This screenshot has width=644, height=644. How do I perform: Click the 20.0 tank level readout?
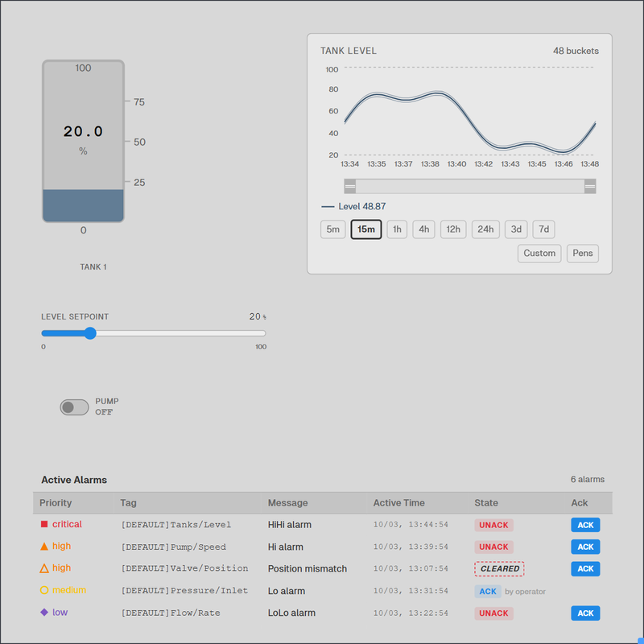[x=83, y=131]
